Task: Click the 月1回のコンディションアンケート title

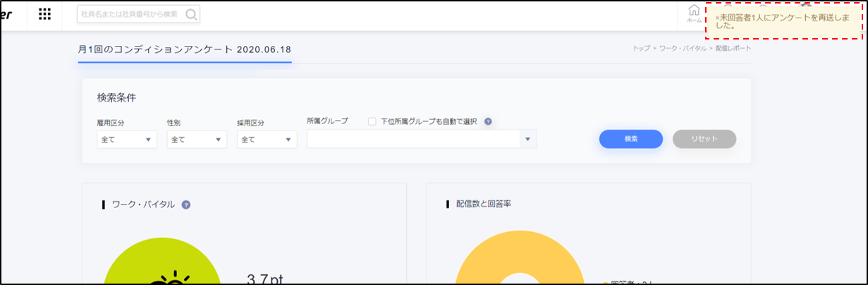Action: [185, 49]
